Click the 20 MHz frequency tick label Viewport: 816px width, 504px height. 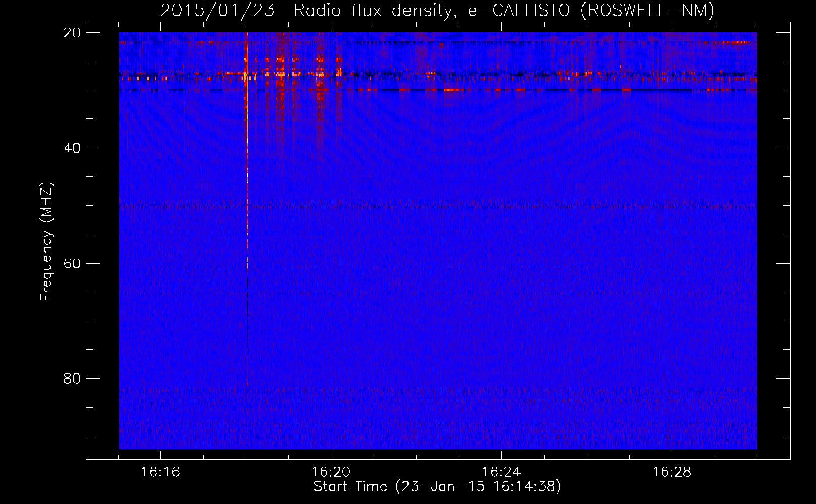[72, 33]
